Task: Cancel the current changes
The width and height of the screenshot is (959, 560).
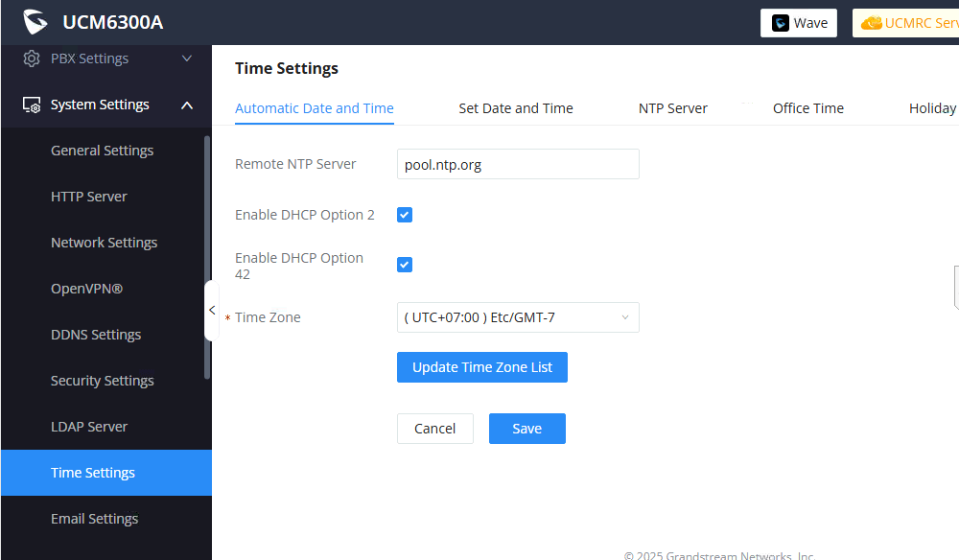Action: click(x=434, y=429)
